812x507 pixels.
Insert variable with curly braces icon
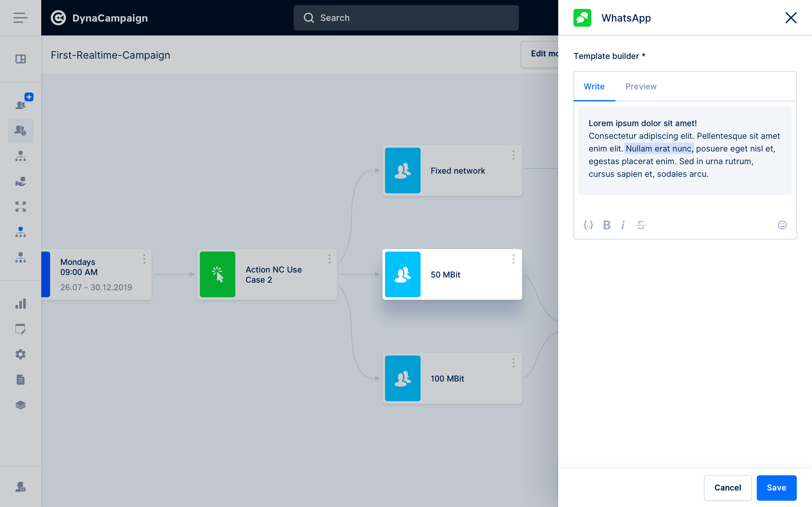point(588,225)
